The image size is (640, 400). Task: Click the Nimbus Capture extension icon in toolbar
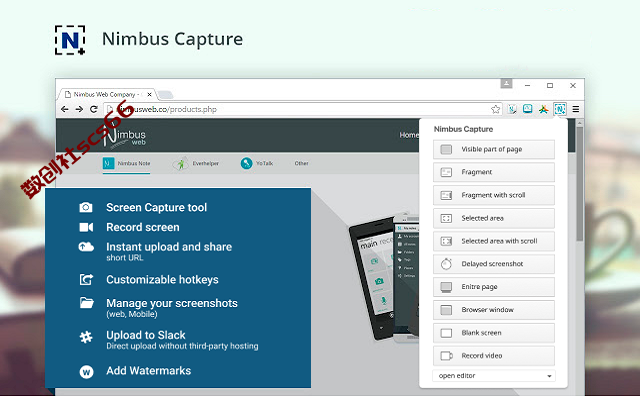point(560,109)
